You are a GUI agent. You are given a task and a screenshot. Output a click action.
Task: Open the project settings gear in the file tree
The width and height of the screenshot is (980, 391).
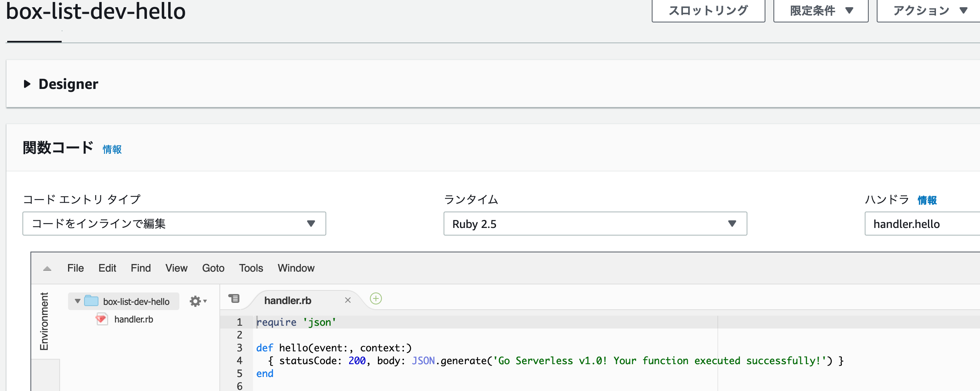[196, 301]
